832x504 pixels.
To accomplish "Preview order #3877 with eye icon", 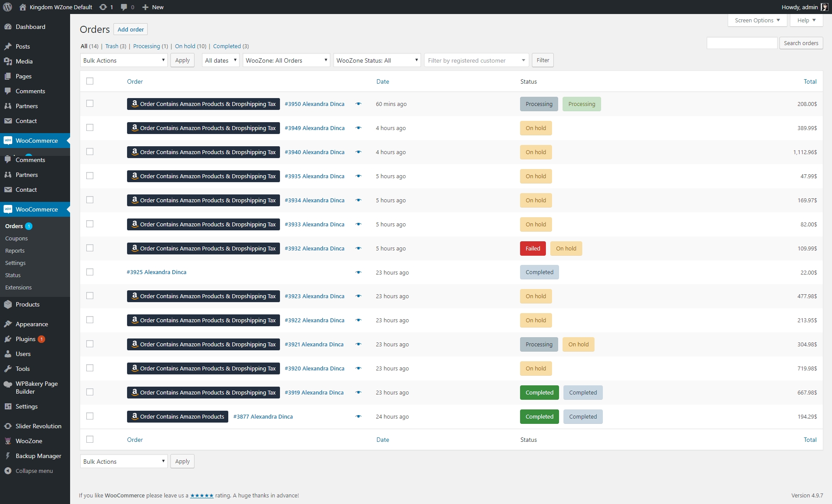I will tap(358, 416).
